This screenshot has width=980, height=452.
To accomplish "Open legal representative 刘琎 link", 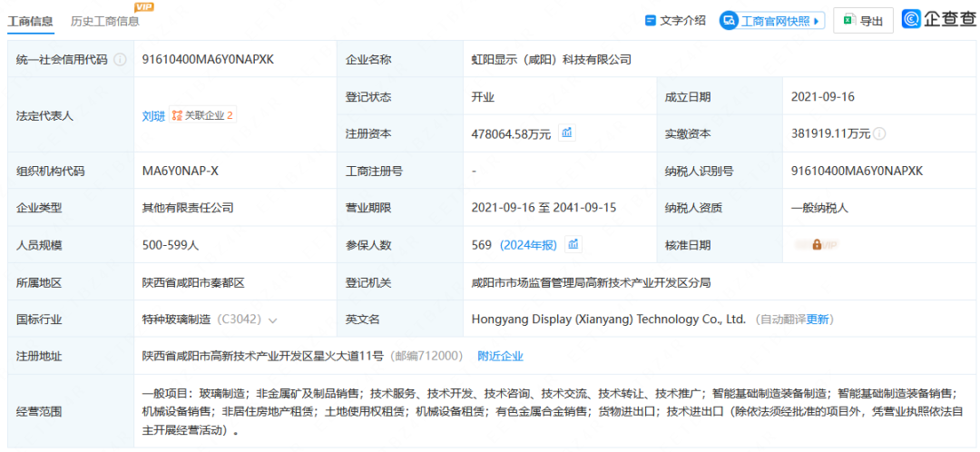I will [x=153, y=116].
